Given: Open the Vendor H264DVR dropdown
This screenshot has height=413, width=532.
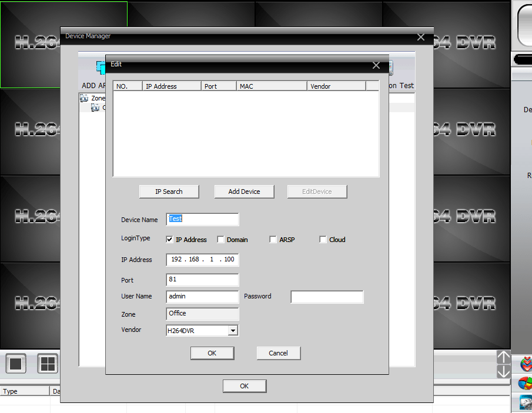Looking at the screenshot, I should (x=233, y=331).
